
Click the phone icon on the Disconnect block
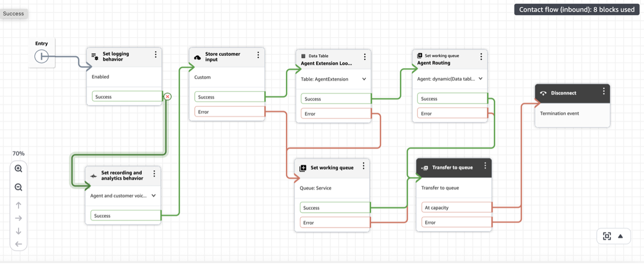click(x=542, y=93)
